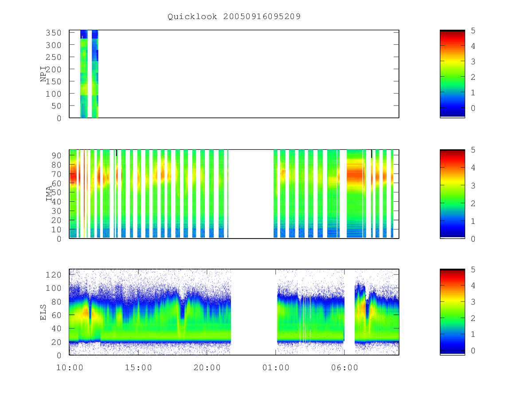Click first NPI data strip near 10:45

pos(84,74)
